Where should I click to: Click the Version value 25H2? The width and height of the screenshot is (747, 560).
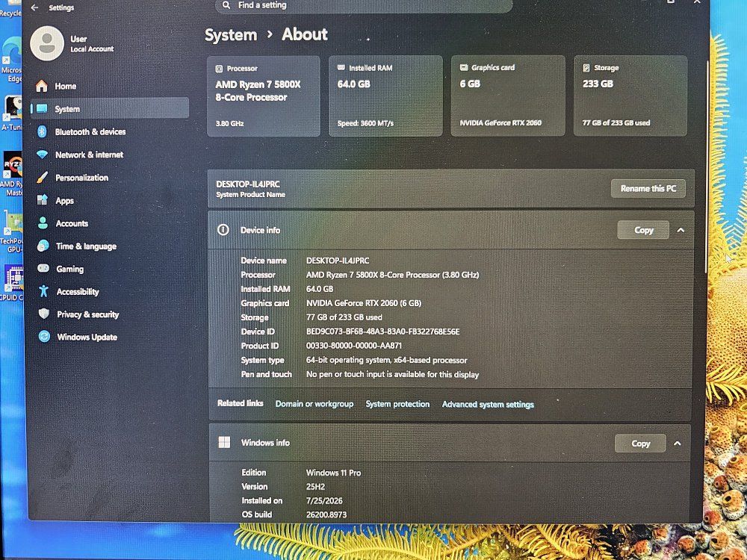(315, 487)
